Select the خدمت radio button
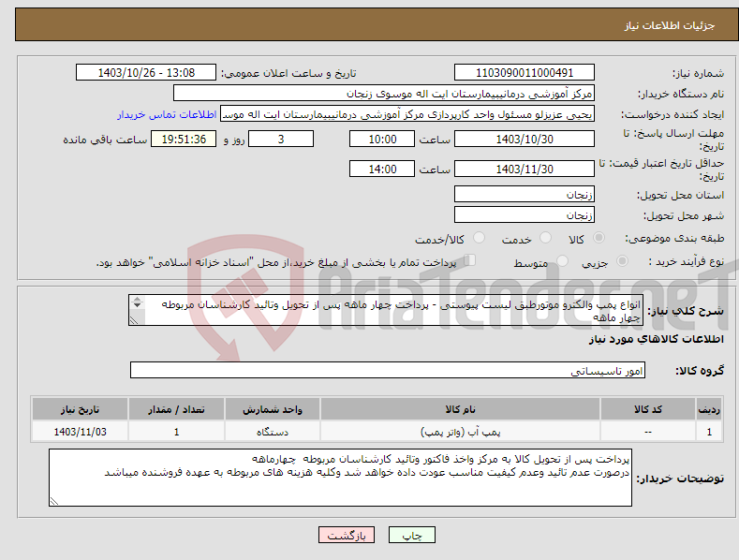The height and width of the screenshot is (560, 739). click(545, 238)
